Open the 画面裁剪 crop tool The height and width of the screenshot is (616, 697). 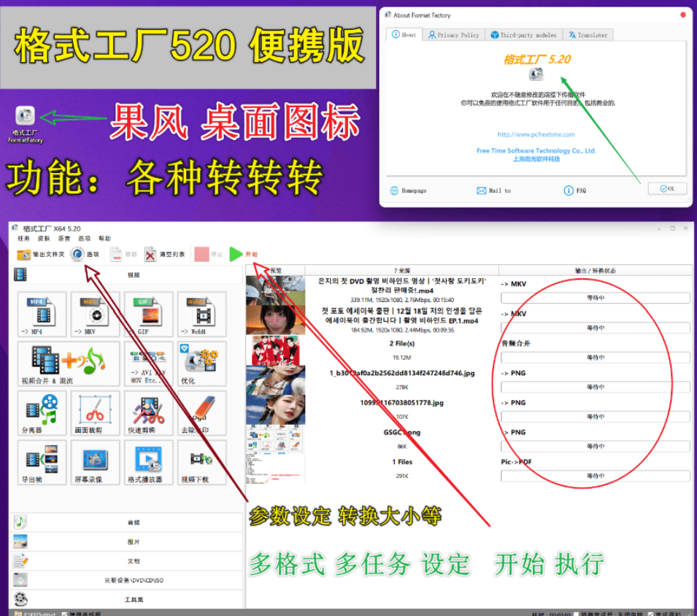(95, 413)
